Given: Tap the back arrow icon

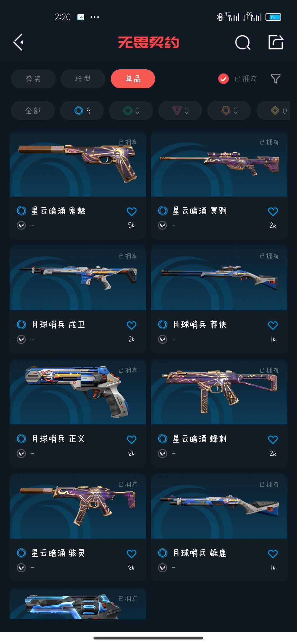Looking at the screenshot, I should (x=18, y=42).
